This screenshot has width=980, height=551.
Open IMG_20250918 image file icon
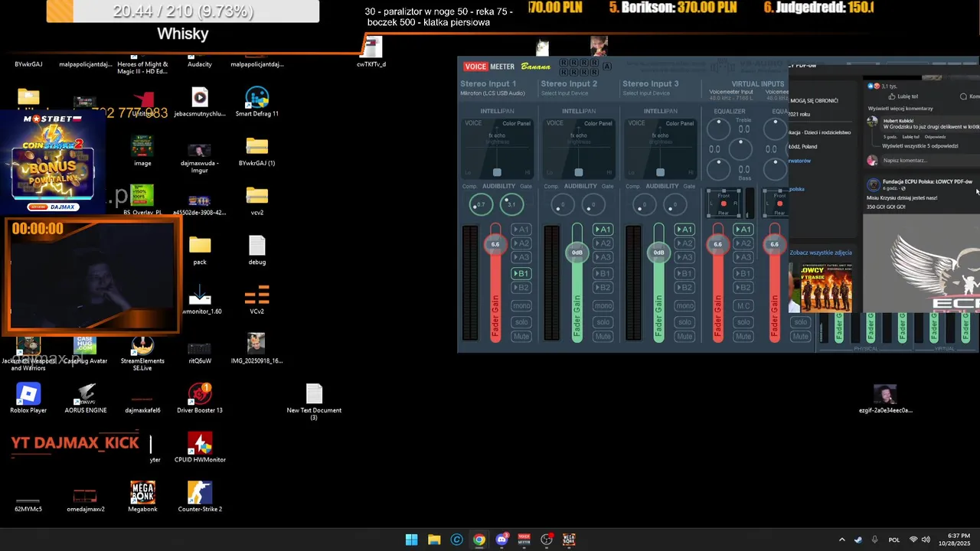(x=256, y=348)
